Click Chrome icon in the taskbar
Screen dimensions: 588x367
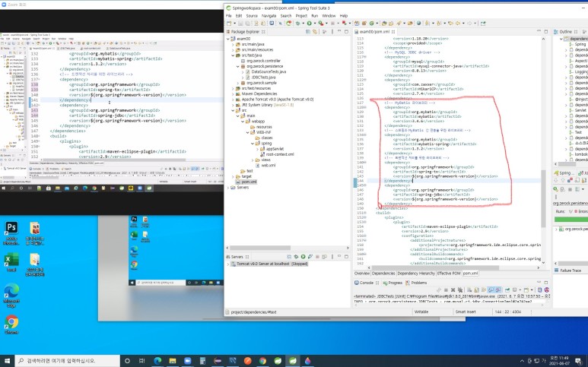[x=262, y=361]
